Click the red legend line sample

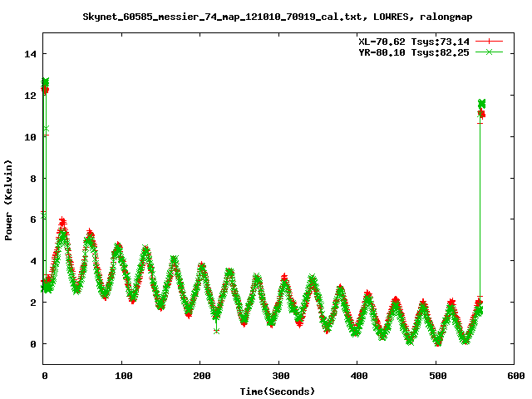[489, 42]
